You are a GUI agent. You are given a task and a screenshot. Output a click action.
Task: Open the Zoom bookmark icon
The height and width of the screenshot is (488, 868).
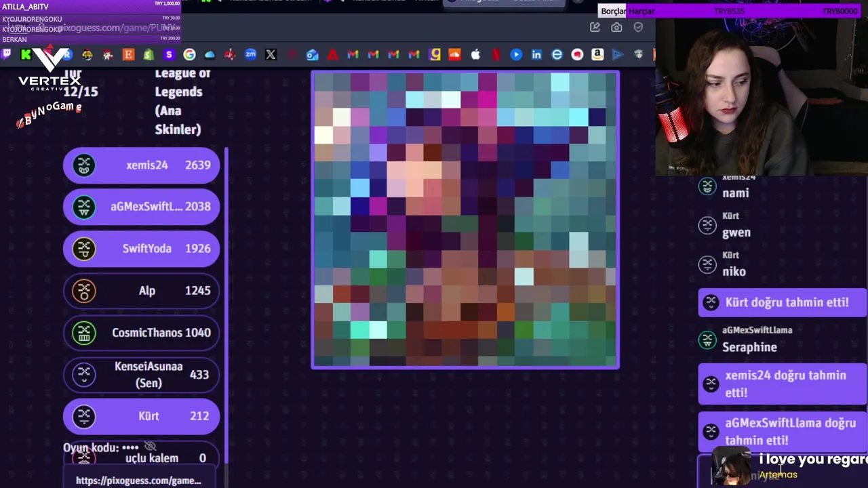tap(251, 54)
